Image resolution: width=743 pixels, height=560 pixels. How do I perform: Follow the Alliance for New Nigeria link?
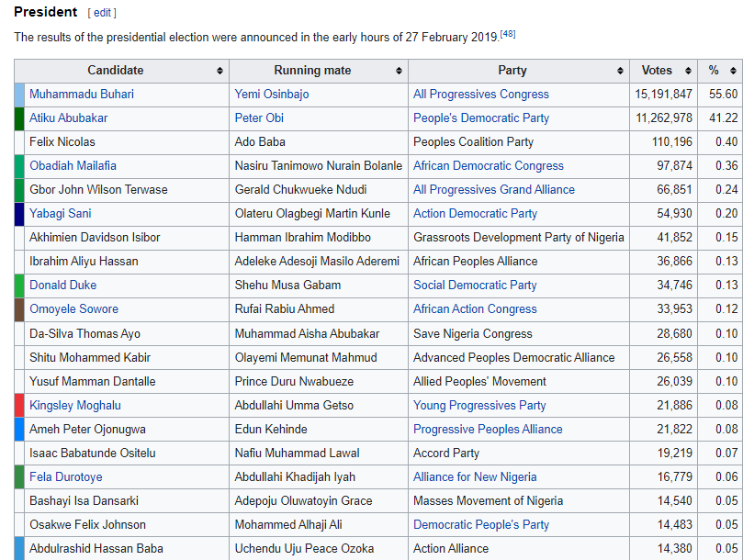tap(475, 476)
